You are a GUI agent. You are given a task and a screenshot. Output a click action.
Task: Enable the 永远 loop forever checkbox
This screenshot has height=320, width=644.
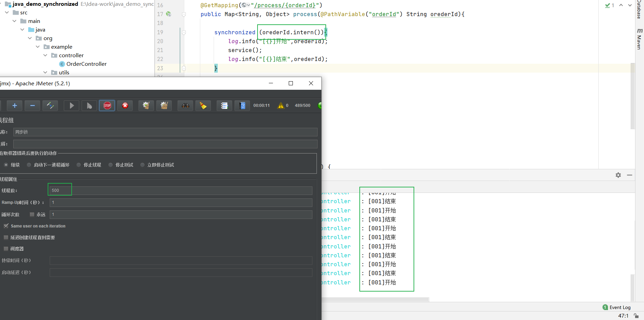tap(32, 214)
